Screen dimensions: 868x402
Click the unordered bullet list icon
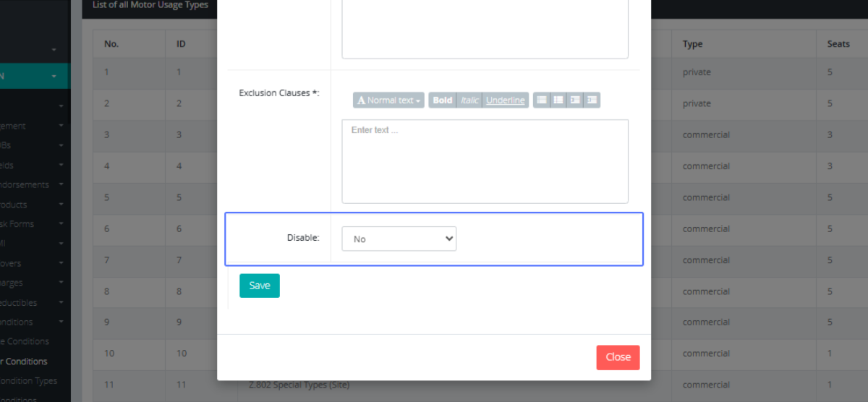point(541,100)
